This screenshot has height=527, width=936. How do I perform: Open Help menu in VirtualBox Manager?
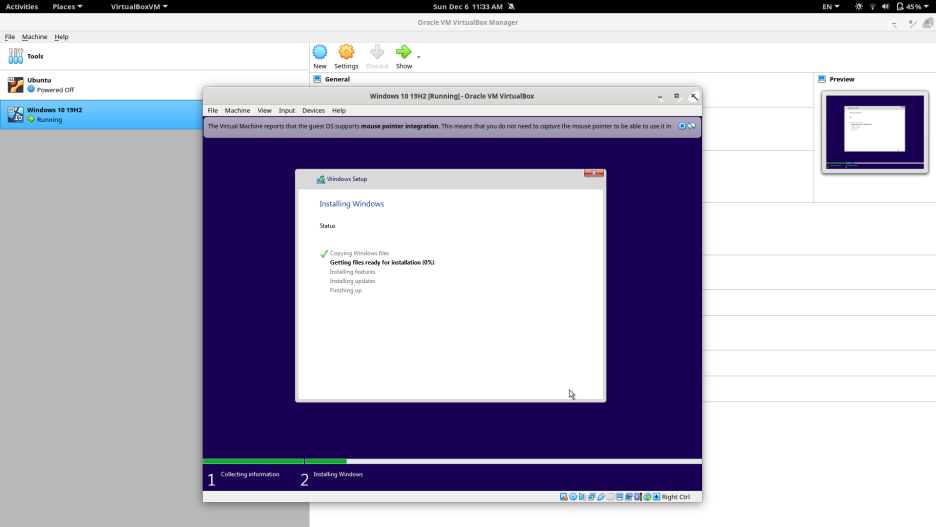[x=61, y=36]
